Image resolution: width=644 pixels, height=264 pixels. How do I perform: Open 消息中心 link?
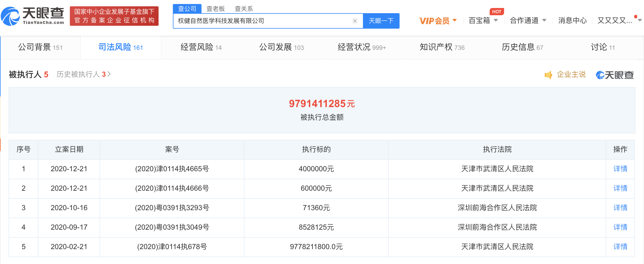click(572, 21)
